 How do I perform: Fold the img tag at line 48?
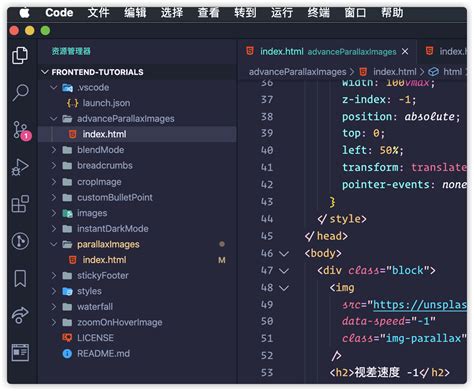point(284,288)
